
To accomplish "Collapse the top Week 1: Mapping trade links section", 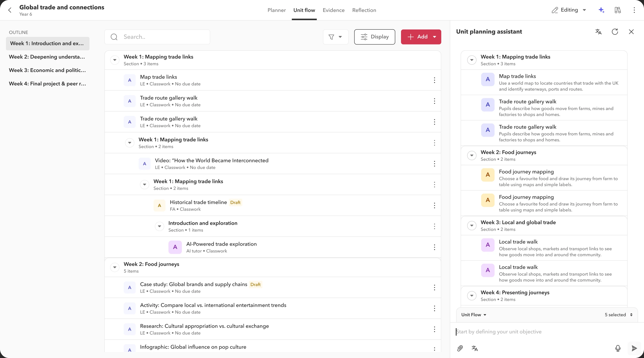I will tap(115, 60).
